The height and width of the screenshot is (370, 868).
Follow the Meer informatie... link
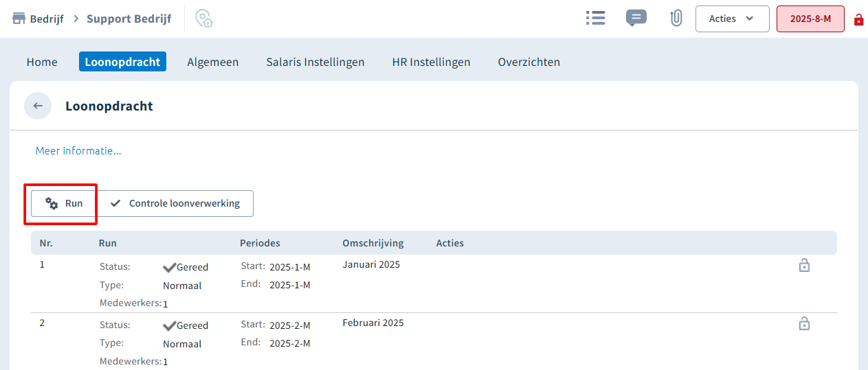[78, 150]
